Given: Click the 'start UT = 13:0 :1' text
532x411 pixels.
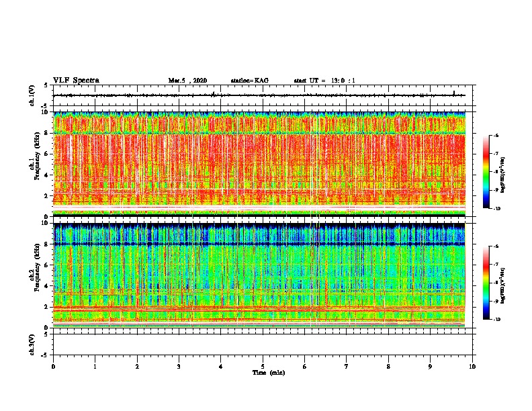Looking at the screenshot, I should 324,81.
